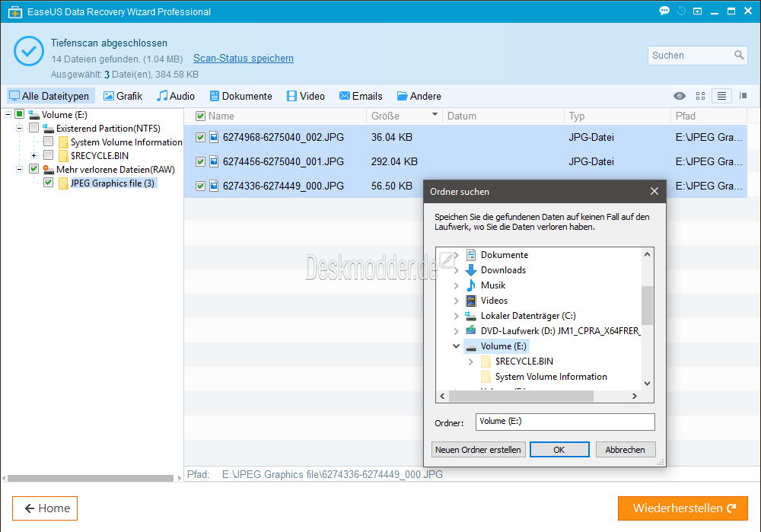
Task: Select Downloads folder in dialog
Action: coord(503,270)
